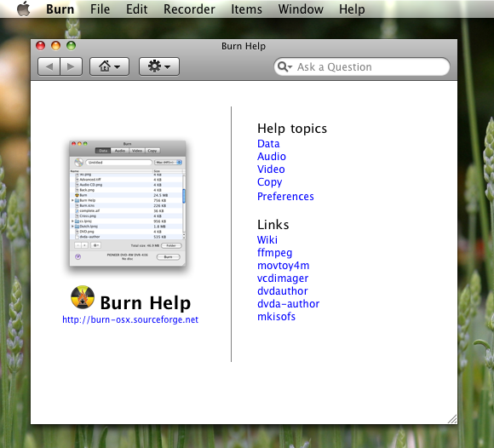Open the Home dropdown button

click(x=109, y=66)
